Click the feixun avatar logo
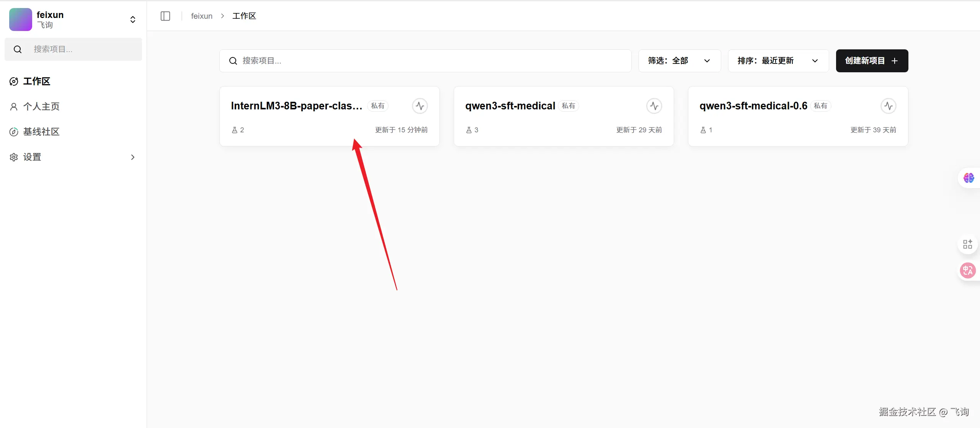Viewport: 980px width, 428px height. [x=21, y=20]
